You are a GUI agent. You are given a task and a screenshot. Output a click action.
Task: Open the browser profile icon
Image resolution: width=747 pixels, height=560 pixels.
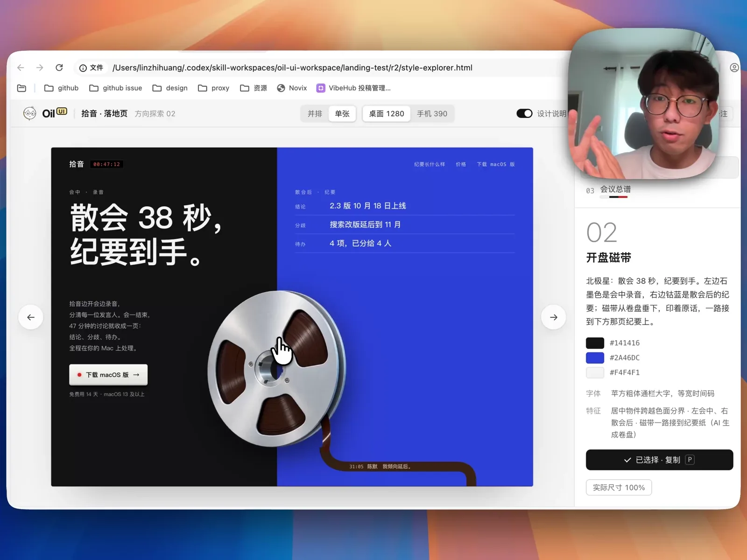(734, 68)
